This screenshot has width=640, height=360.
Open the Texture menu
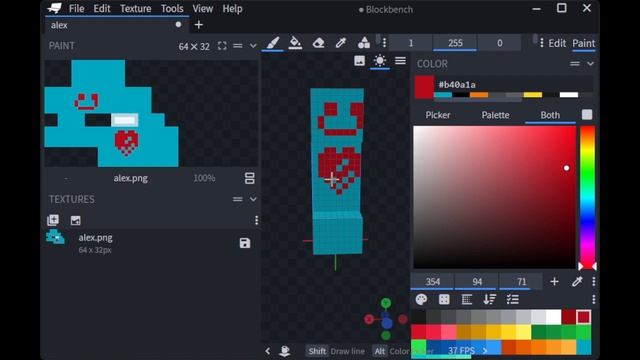(136, 9)
